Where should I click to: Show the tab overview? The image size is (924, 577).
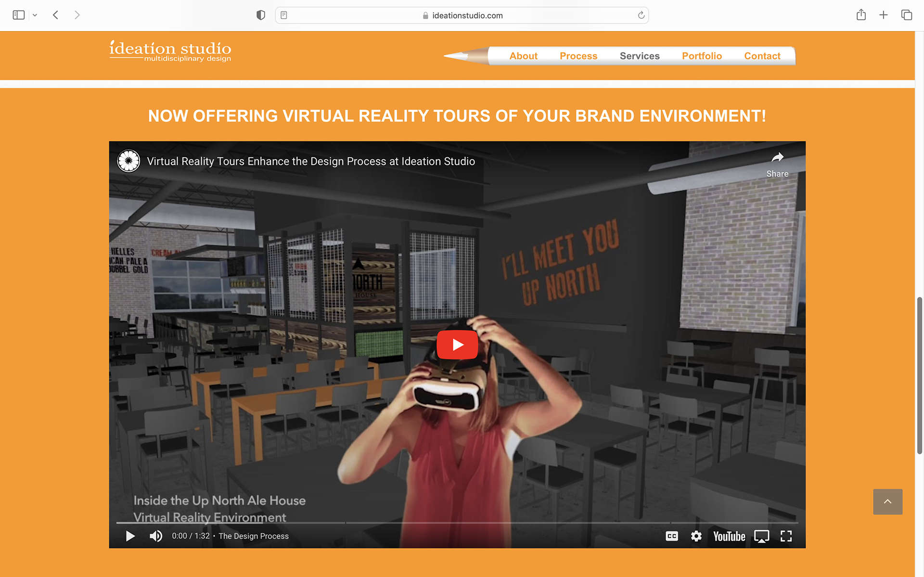907,15
